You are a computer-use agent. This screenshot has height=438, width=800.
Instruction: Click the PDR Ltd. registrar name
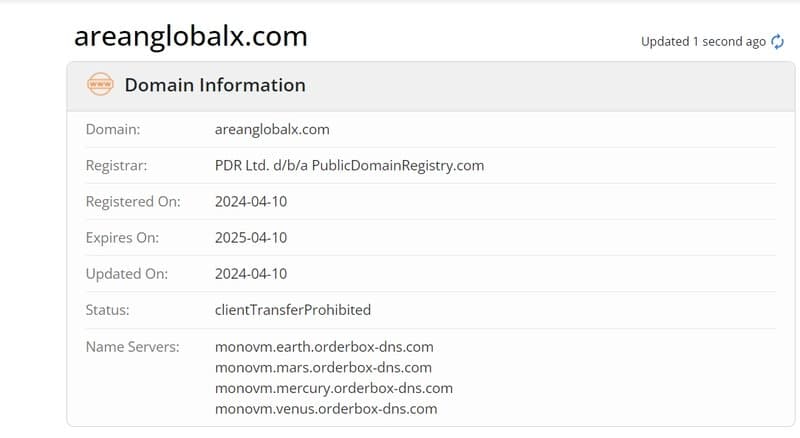[x=349, y=165]
